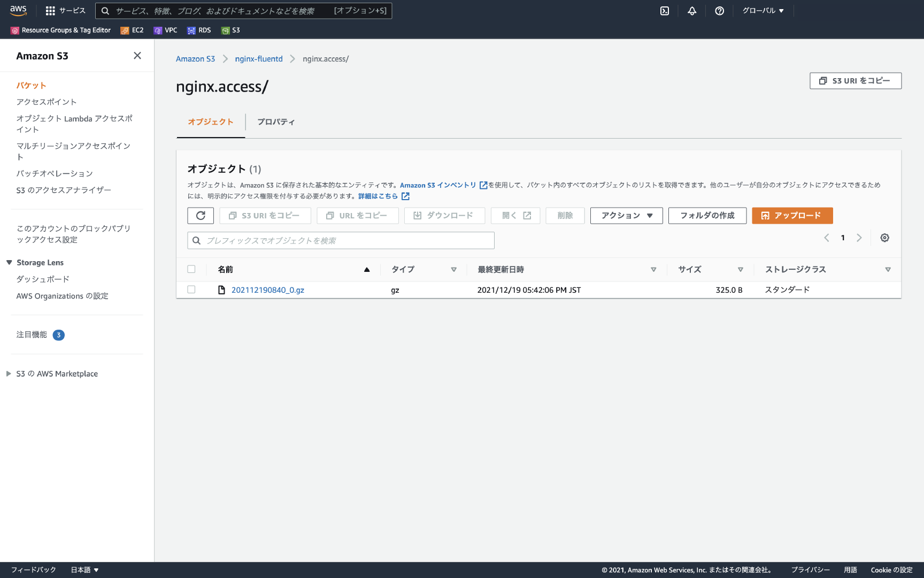
Task: Focus the prefix object search field
Action: [341, 240]
